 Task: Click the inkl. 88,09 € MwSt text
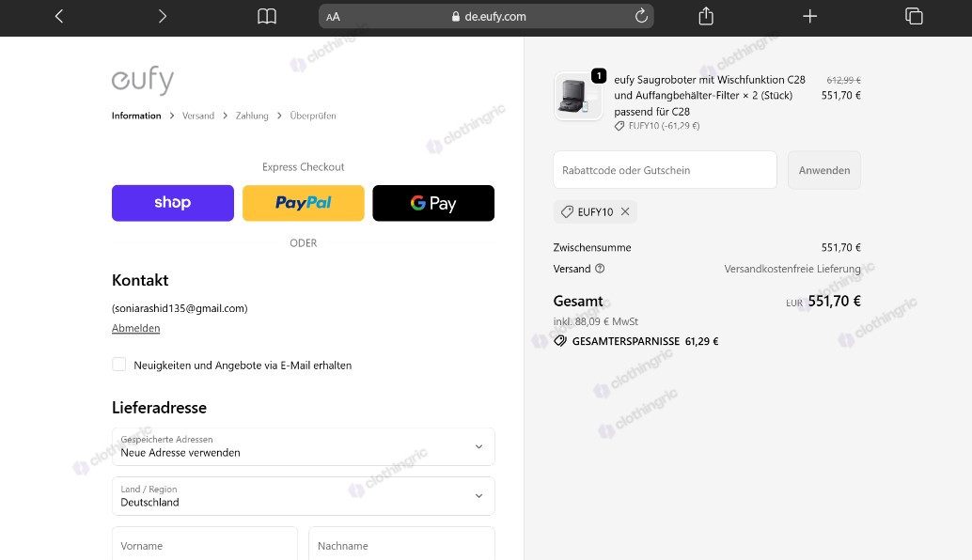pyautogui.click(x=596, y=321)
